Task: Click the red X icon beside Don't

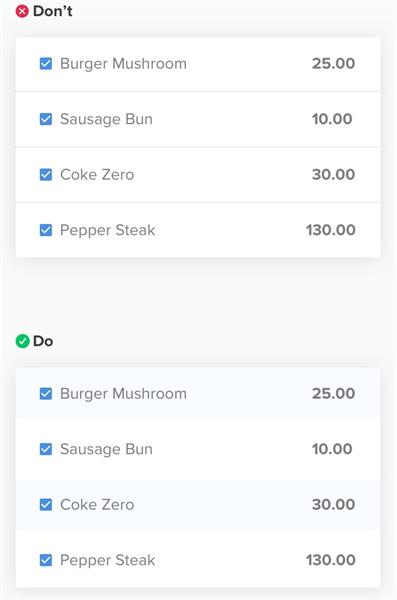Action: (22, 11)
